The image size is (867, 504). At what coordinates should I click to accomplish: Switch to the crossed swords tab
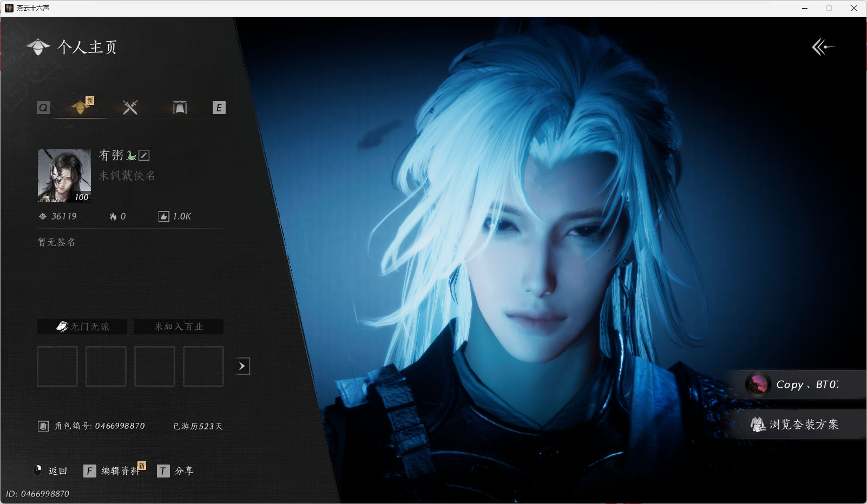[130, 107]
